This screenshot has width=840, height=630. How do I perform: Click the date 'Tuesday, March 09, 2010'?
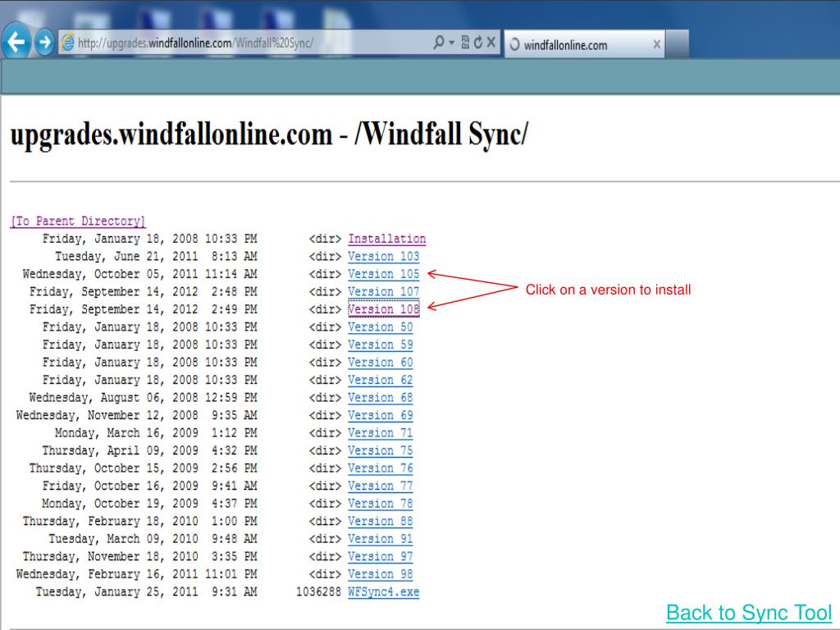point(123,540)
